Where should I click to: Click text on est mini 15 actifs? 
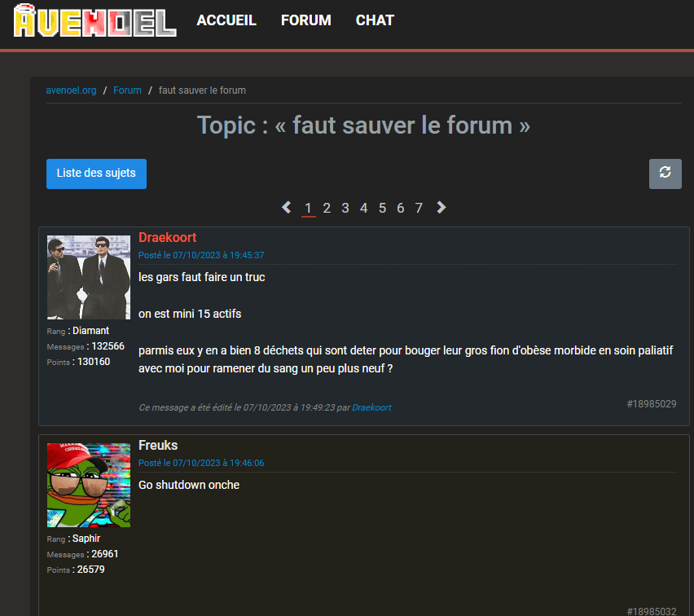(190, 314)
